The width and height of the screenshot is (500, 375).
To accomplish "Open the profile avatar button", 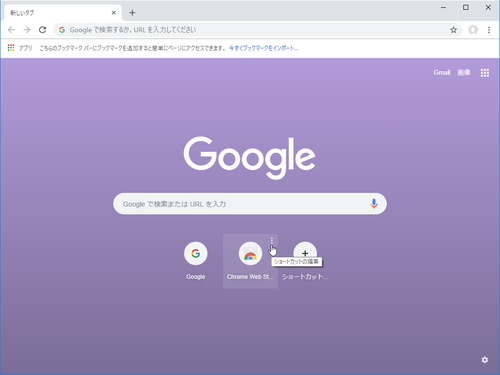I will point(473,30).
